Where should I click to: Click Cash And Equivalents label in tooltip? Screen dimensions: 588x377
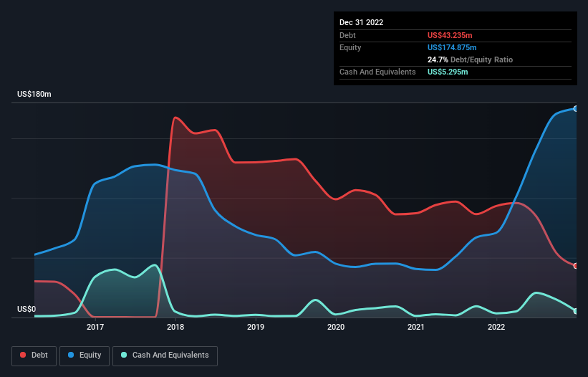pyautogui.click(x=377, y=72)
